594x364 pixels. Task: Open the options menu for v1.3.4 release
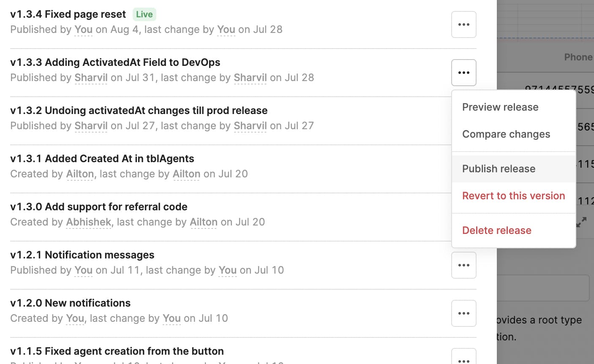[464, 24]
